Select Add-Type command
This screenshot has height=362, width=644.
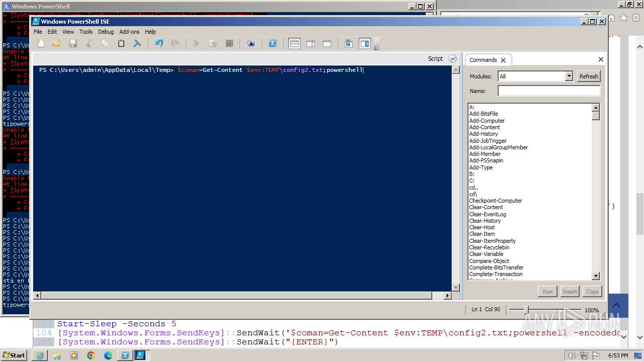coord(481,167)
